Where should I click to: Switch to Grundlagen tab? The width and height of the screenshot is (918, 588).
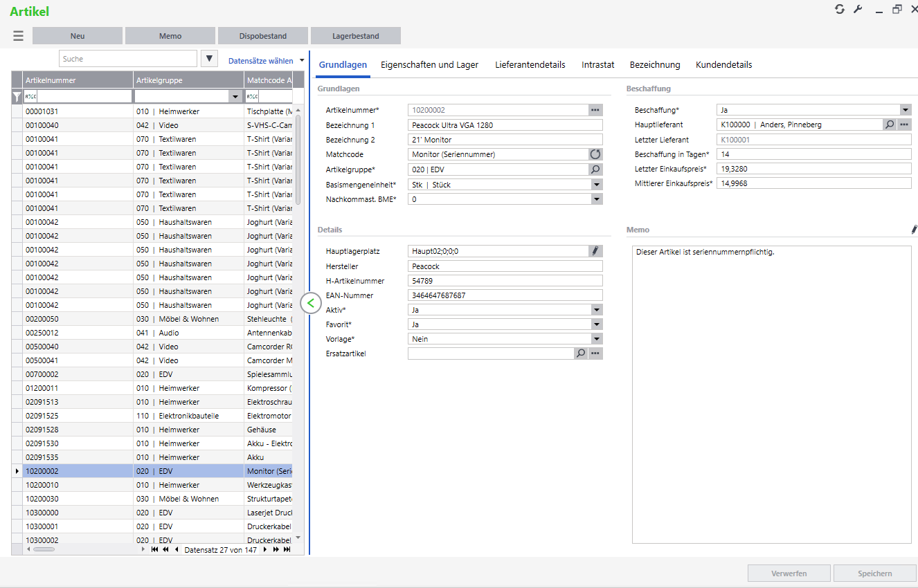[343, 64]
